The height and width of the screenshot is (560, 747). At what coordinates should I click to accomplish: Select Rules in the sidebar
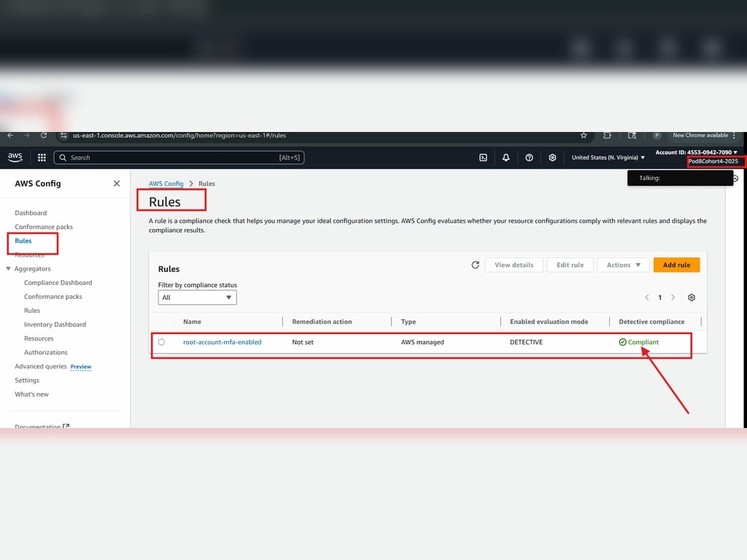(23, 241)
